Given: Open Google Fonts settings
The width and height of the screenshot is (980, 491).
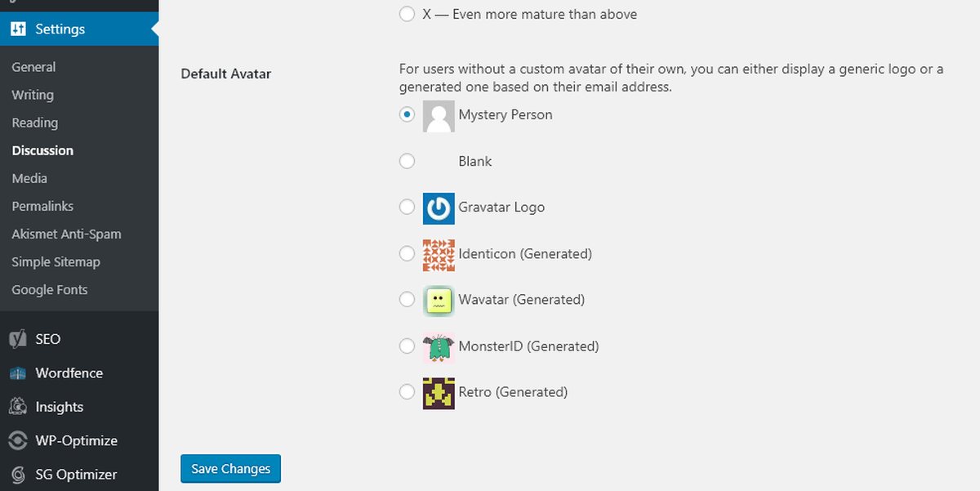Looking at the screenshot, I should [50, 289].
